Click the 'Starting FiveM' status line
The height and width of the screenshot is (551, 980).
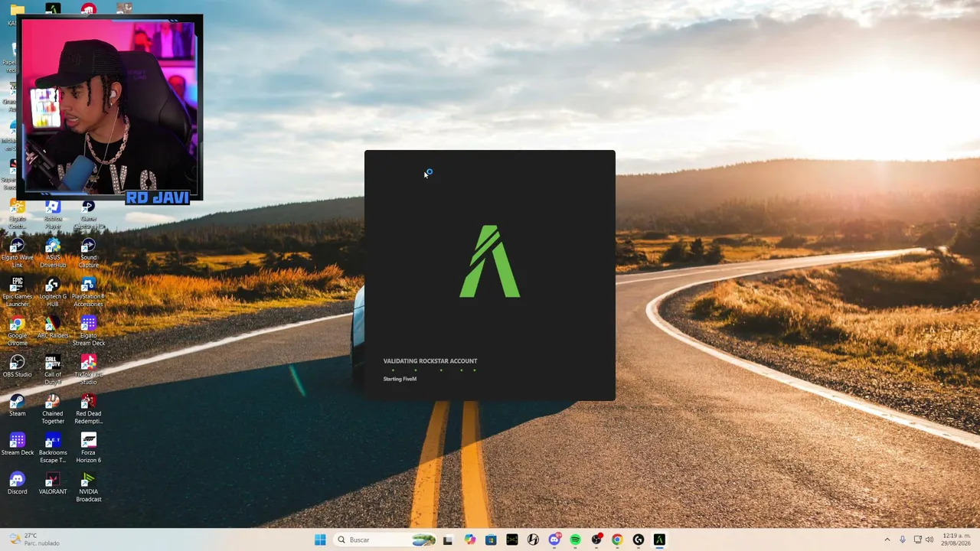tap(400, 379)
